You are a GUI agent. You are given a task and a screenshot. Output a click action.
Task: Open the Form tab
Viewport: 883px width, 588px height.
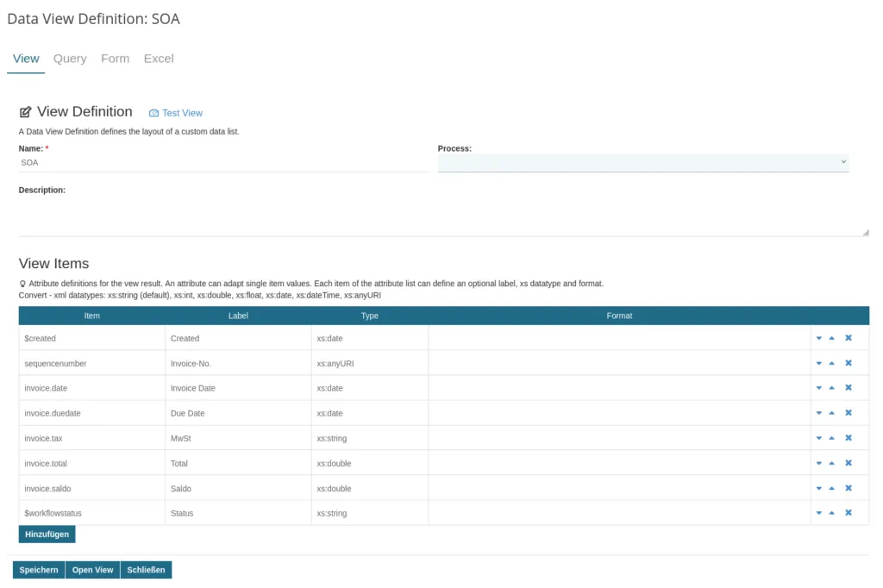115,59
